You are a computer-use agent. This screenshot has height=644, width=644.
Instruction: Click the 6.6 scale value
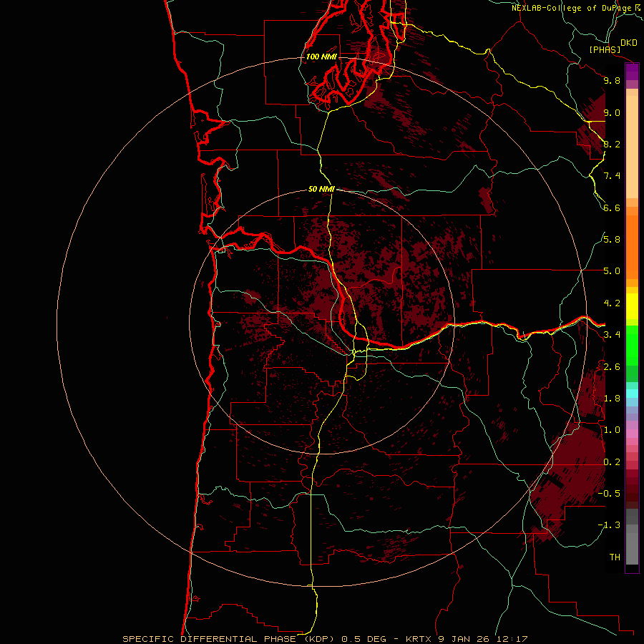[612, 208]
